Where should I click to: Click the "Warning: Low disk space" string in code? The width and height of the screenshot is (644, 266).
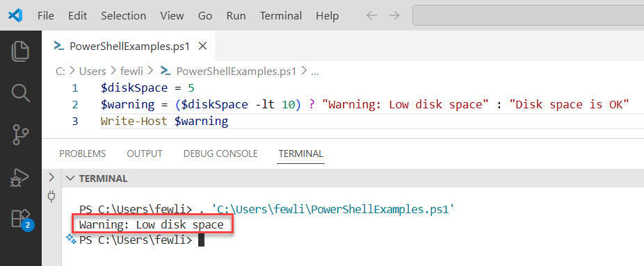(x=405, y=104)
